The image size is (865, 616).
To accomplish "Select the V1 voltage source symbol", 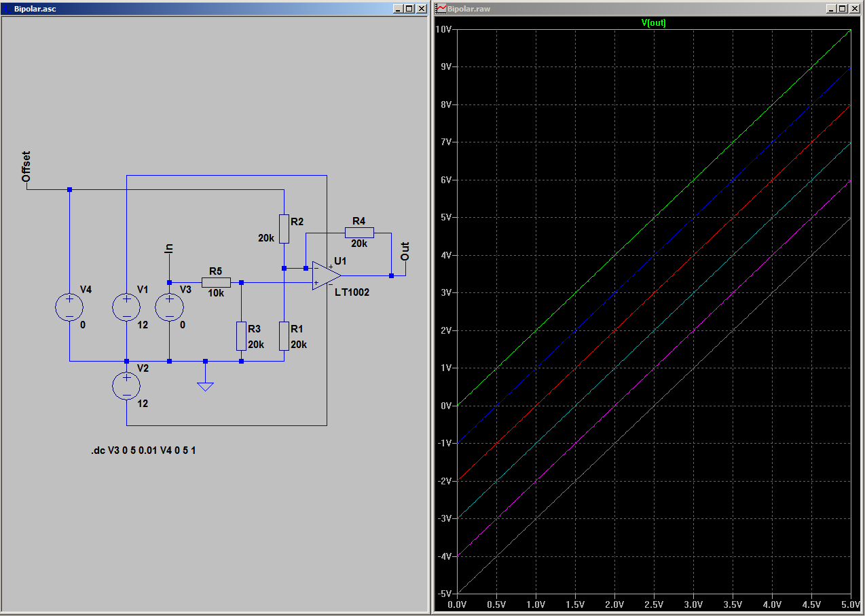I will tap(126, 307).
